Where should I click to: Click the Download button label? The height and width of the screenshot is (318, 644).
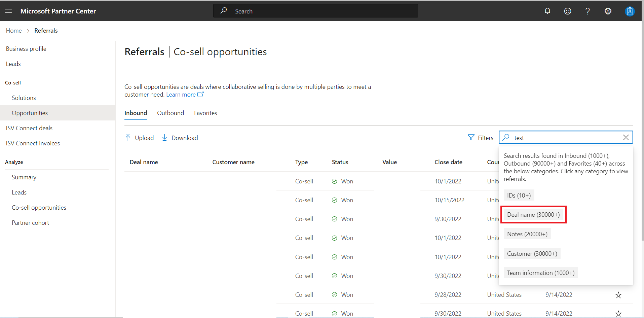point(185,138)
